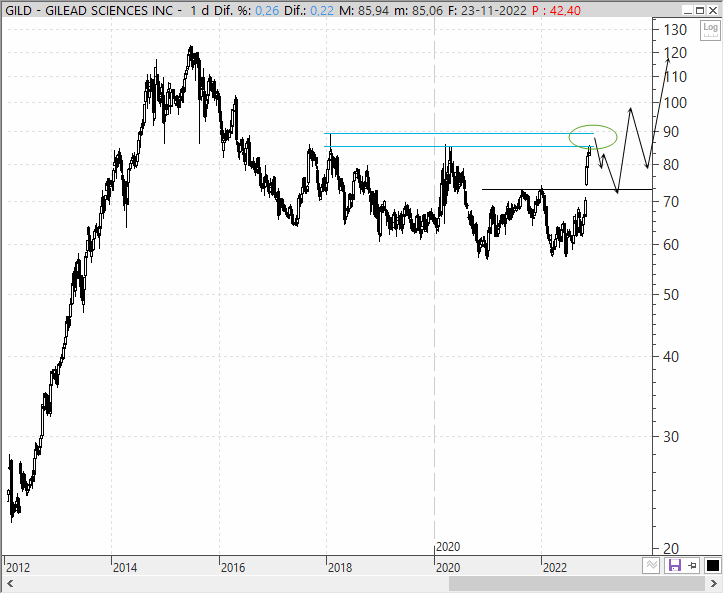This screenshot has width=724, height=594.
Task: Click the horizontal scrollbar left arrow
Action: tap(10, 584)
